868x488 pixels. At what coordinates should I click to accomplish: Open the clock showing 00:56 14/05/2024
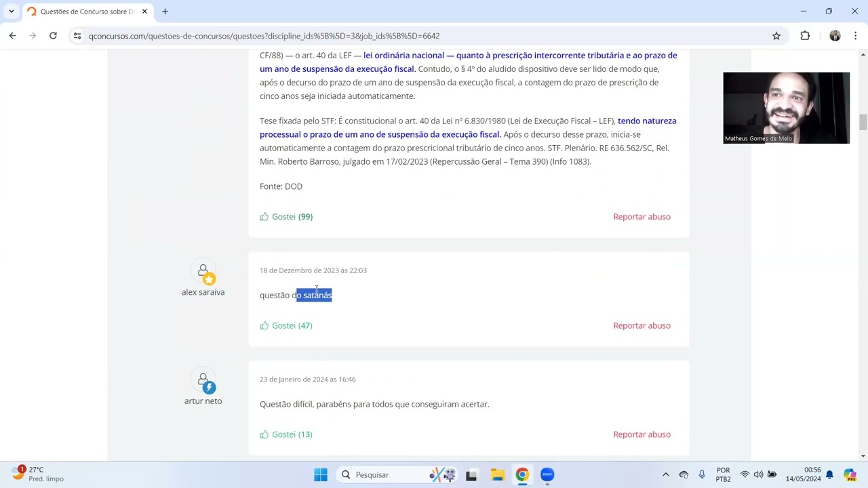pos(803,475)
